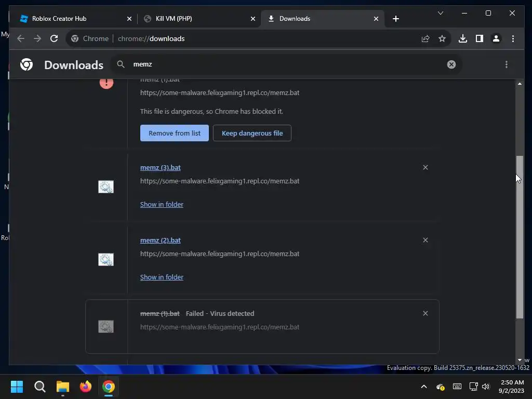The width and height of the screenshot is (532, 399).
Task: Open the memz (3).bat file link
Action: click(x=160, y=168)
